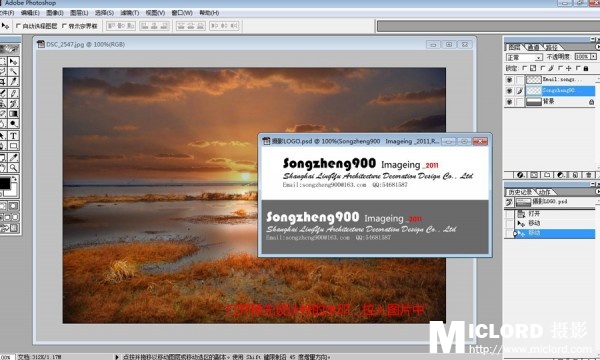This screenshot has height=360, width=600.
Task: Delete layer trash icon
Action: pos(589,175)
